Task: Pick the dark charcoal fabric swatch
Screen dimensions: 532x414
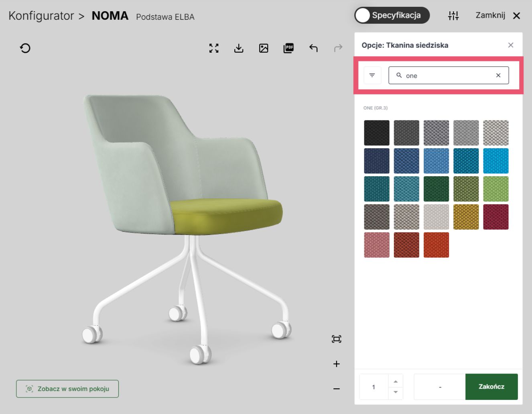Action: coord(406,133)
